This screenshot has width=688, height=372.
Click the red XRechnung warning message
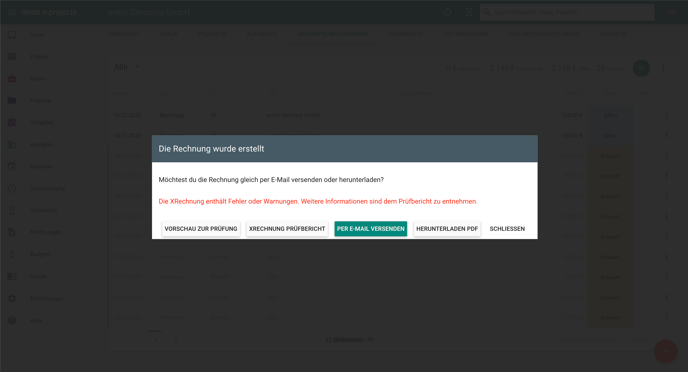coord(318,201)
